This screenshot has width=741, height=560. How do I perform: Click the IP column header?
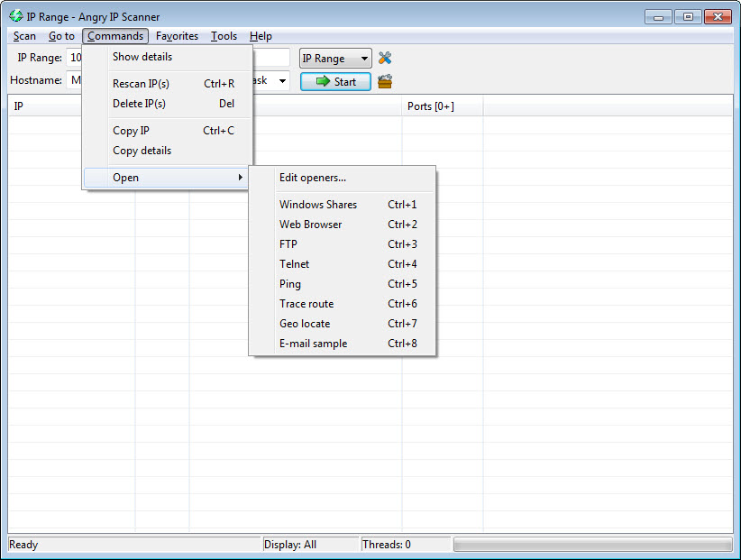(x=45, y=106)
